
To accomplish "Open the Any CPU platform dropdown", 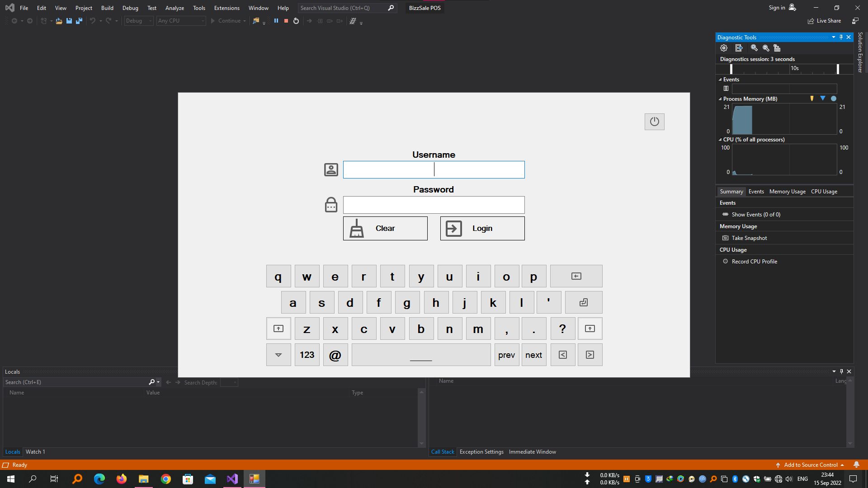I will (181, 21).
